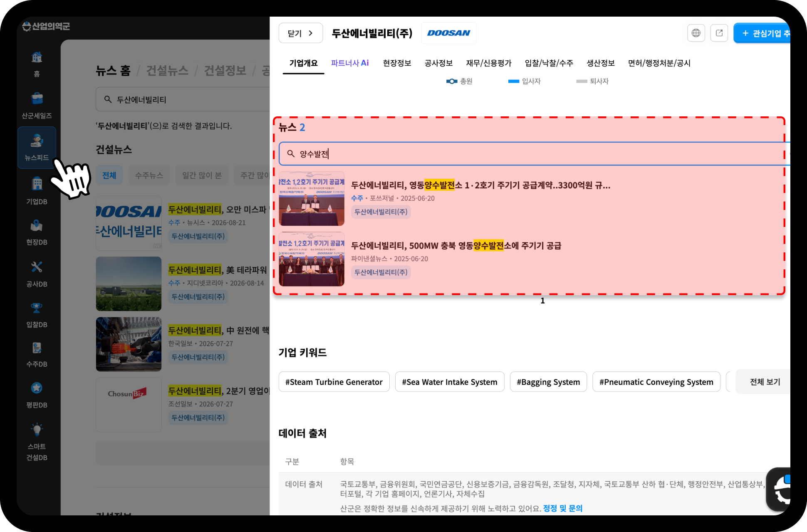Close the company panel with 닫기
807x532 pixels.
pos(300,33)
